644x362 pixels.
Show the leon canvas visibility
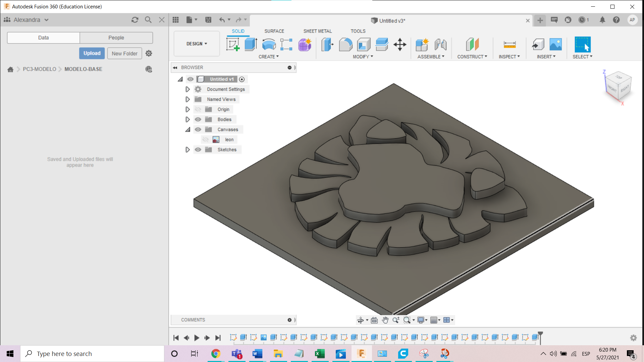[205, 139]
